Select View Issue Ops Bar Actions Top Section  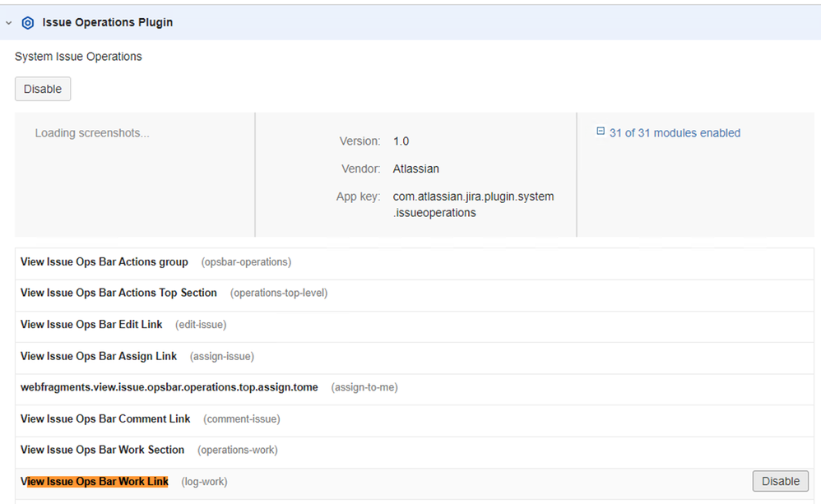414,295
